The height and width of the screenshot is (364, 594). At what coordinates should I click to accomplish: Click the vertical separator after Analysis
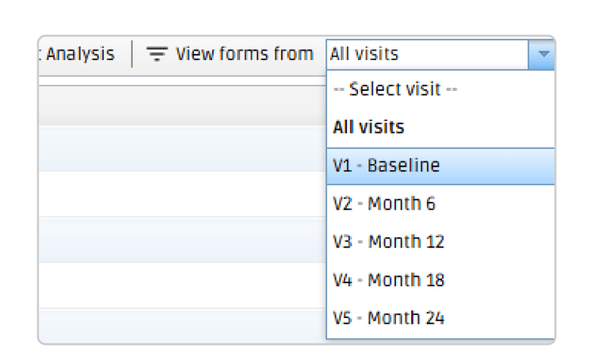[x=132, y=55]
